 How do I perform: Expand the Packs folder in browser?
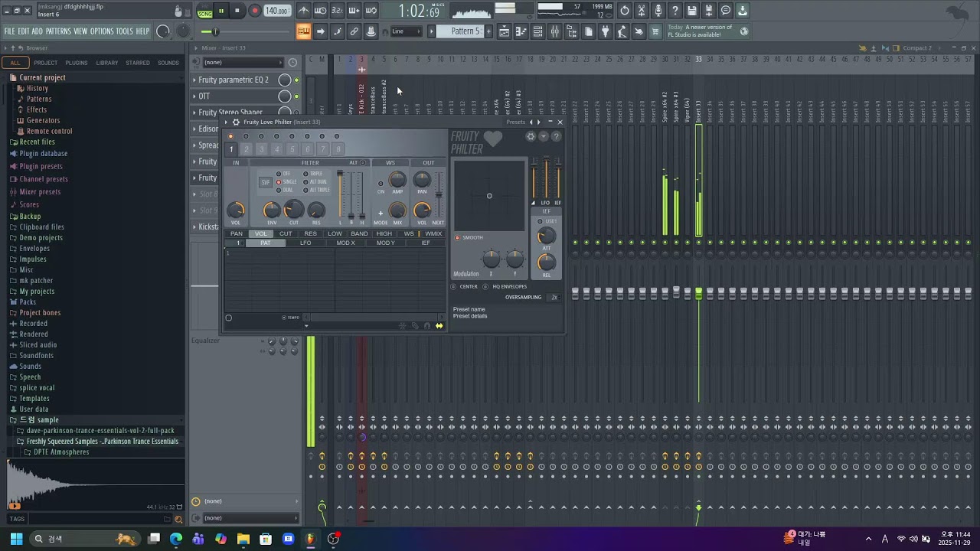point(28,302)
